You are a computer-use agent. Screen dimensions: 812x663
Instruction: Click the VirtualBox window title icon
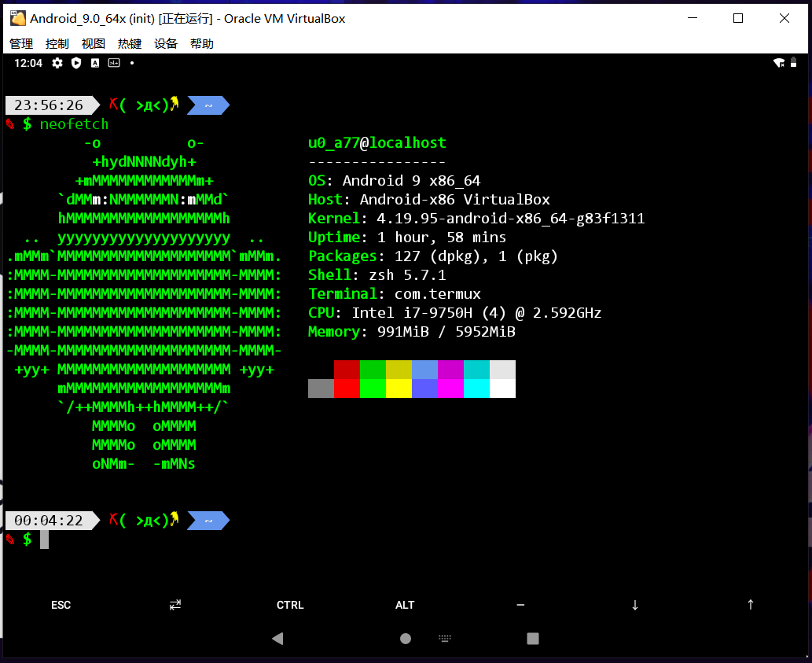click(17, 19)
